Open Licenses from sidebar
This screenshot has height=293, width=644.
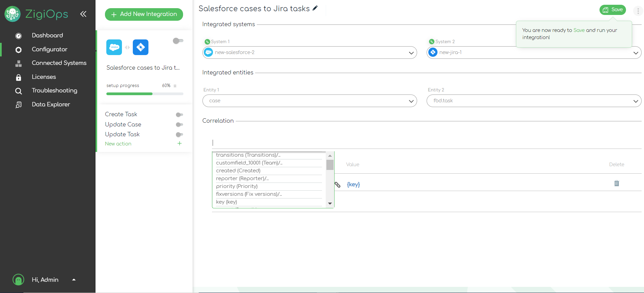click(44, 77)
